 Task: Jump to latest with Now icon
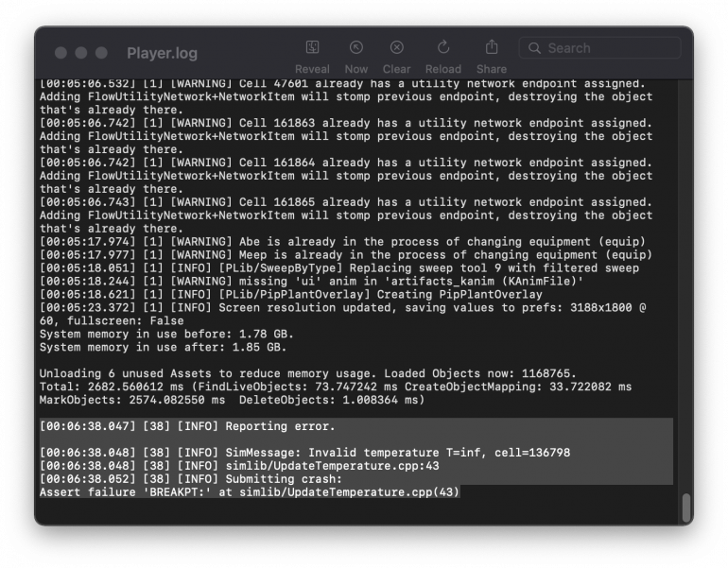click(356, 48)
